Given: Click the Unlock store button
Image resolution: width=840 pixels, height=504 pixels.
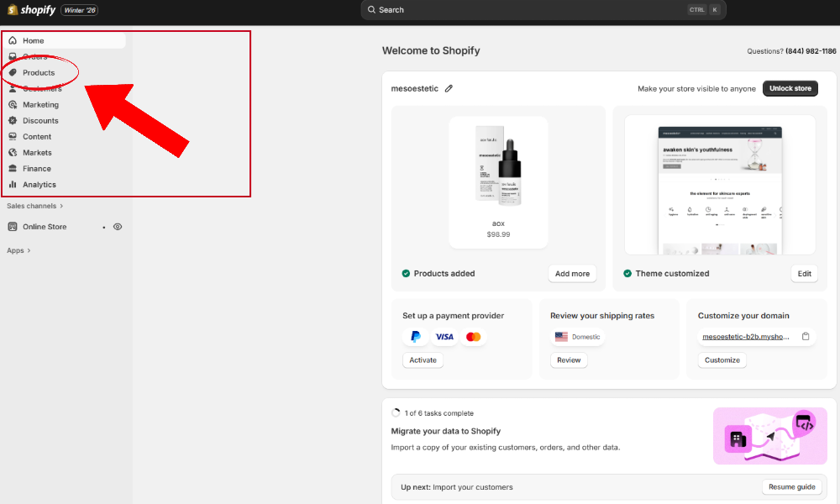Looking at the screenshot, I should [x=790, y=87].
